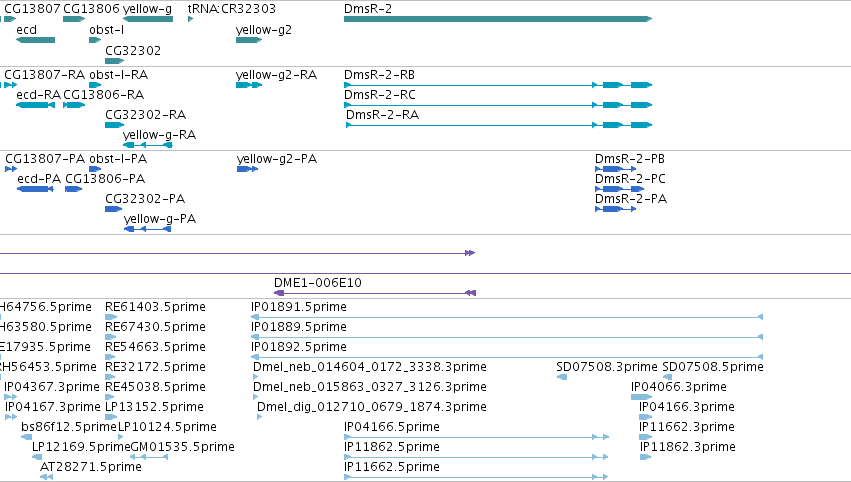This screenshot has width=851, height=482.
Task: Select IP04367.3prime EST label
Action: 52,387
